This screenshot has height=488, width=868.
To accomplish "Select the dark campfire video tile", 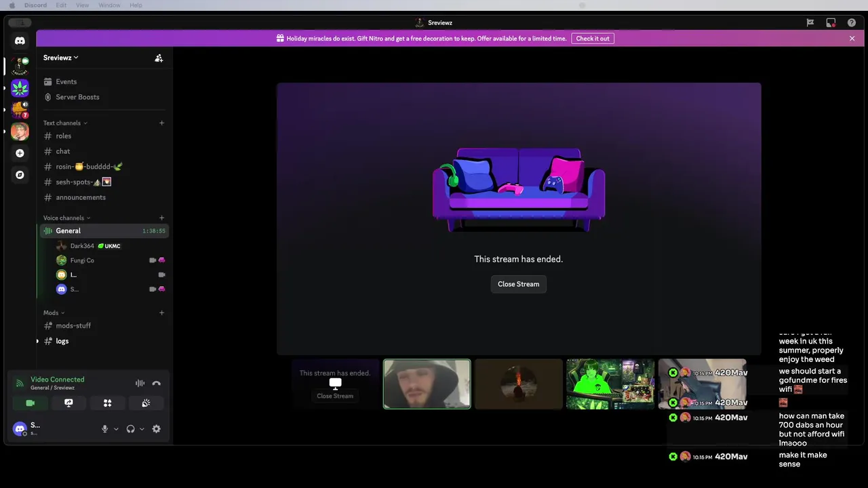I will coord(519,384).
